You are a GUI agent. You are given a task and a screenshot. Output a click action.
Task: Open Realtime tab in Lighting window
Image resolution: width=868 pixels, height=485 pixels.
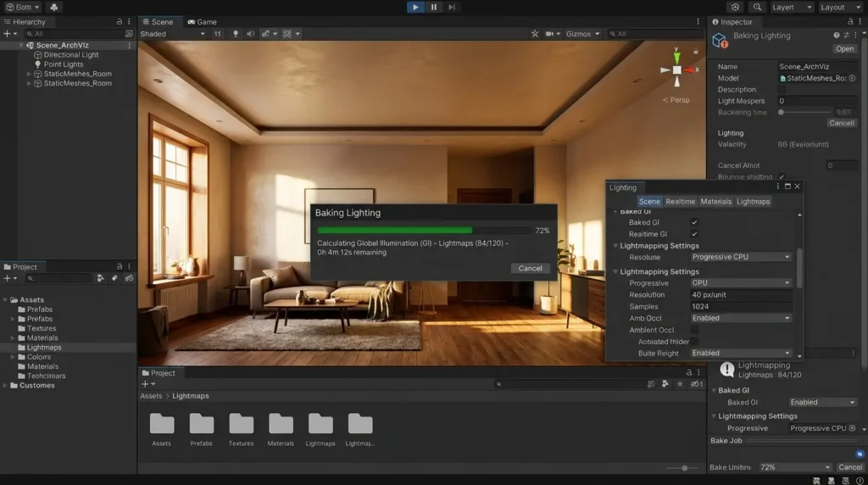click(x=681, y=202)
